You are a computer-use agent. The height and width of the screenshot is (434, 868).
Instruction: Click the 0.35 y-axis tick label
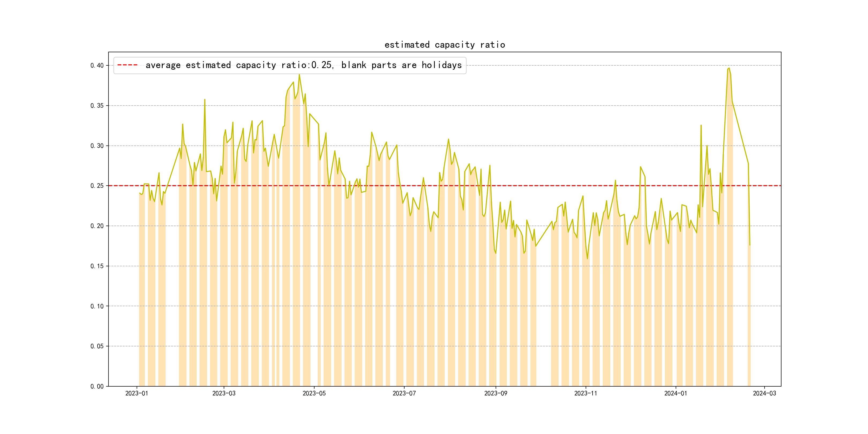pyautogui.click(x=97, y=106)
